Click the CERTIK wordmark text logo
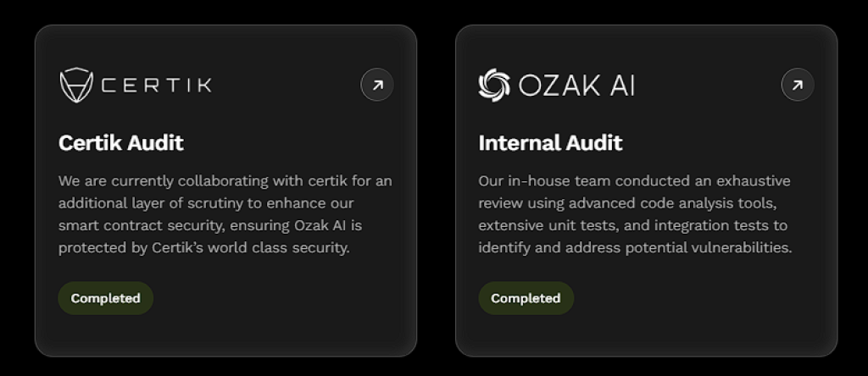Image resolution: width=868 pixels, height=376 pixels. pyautogui.click(x=157, y=86)
